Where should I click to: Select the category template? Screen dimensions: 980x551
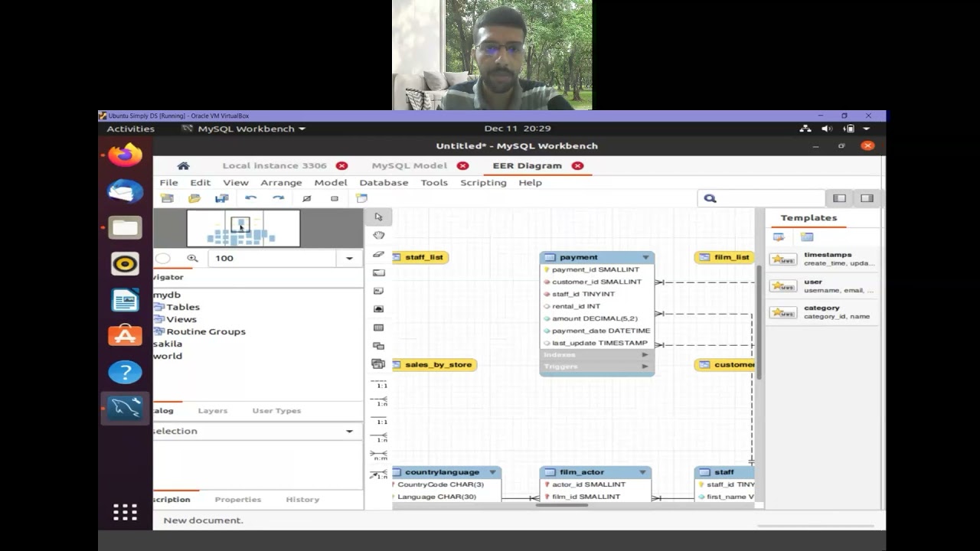822,312
